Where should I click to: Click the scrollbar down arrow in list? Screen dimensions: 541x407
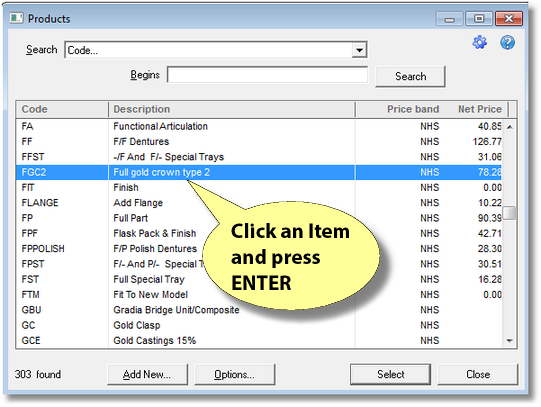click(510, 341)
